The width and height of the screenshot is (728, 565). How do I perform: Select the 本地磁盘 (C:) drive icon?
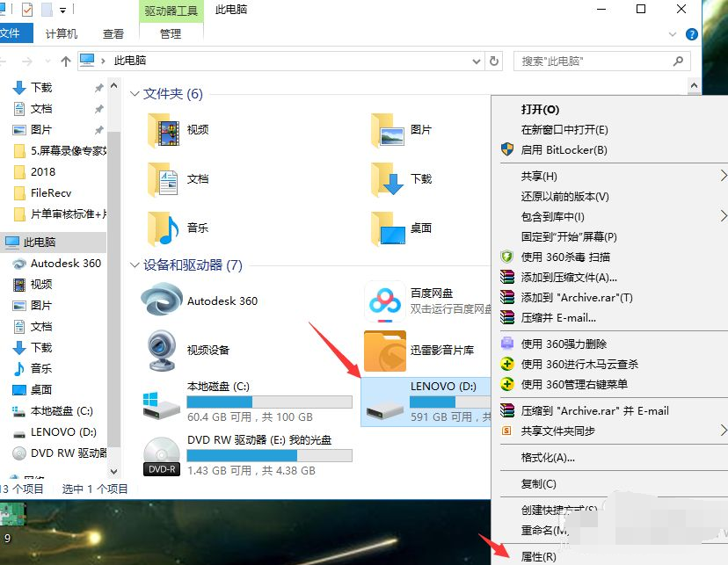(162, 402)
